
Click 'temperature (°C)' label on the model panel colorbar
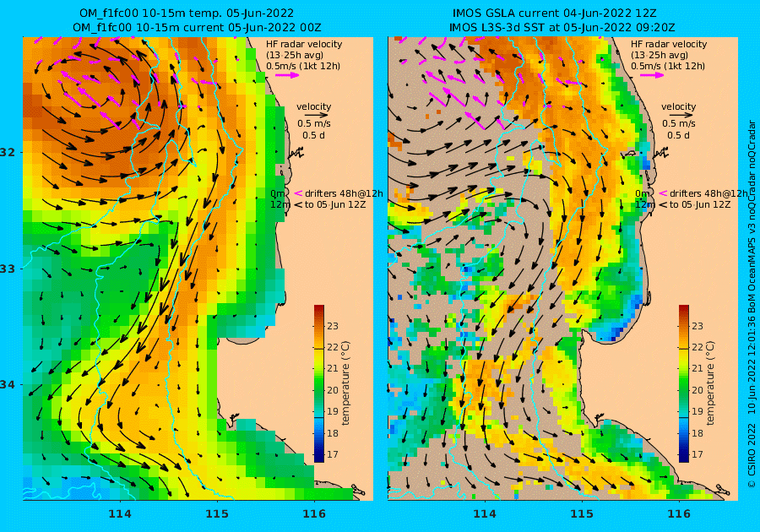coord(345,383)
